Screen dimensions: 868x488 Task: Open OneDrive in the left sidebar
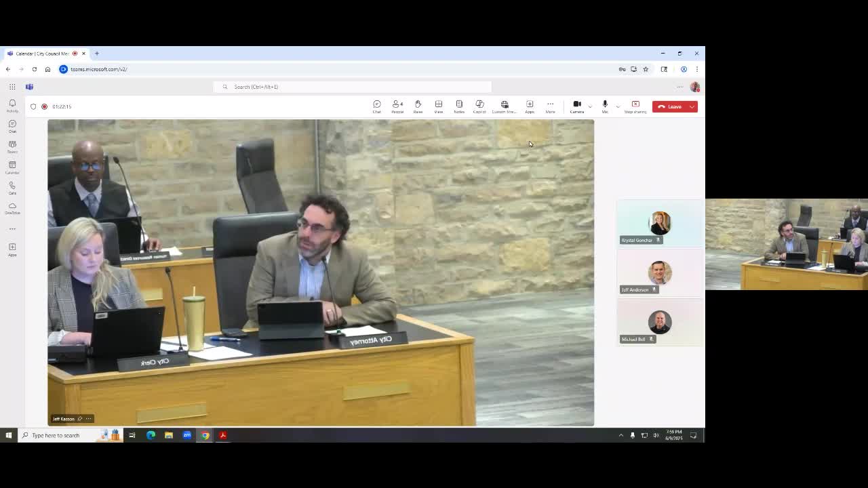click(x=12, y=208)
